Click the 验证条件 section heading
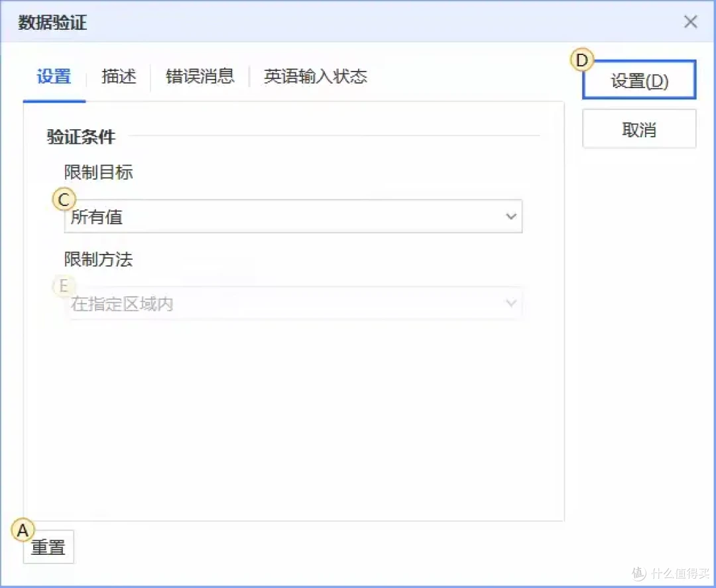Screen dimensions: 716x588 pyautogui.click(x=81, y=137)
